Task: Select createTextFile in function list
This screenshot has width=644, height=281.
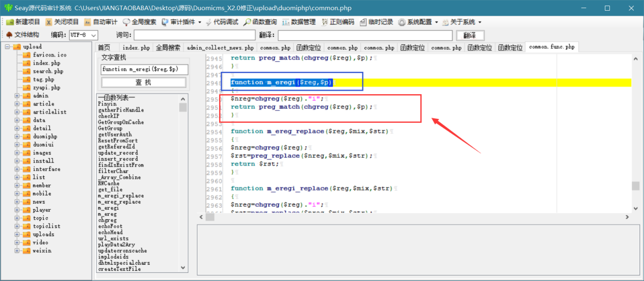Action: coord(119,269)
